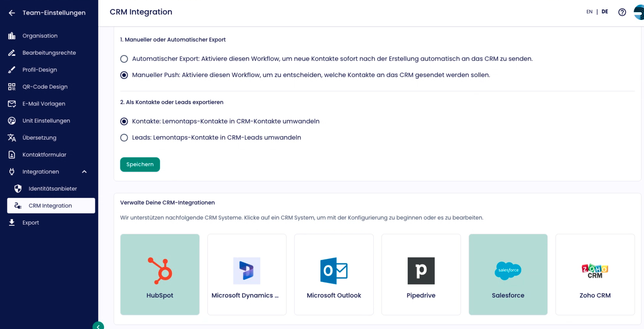Select Kontakte radio option

point(124,121)
